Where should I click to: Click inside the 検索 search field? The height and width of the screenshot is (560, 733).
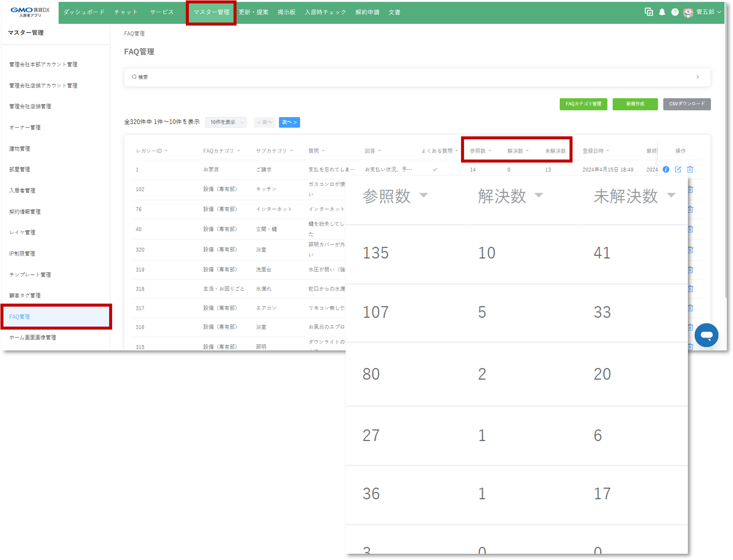[x=234, y=77]
